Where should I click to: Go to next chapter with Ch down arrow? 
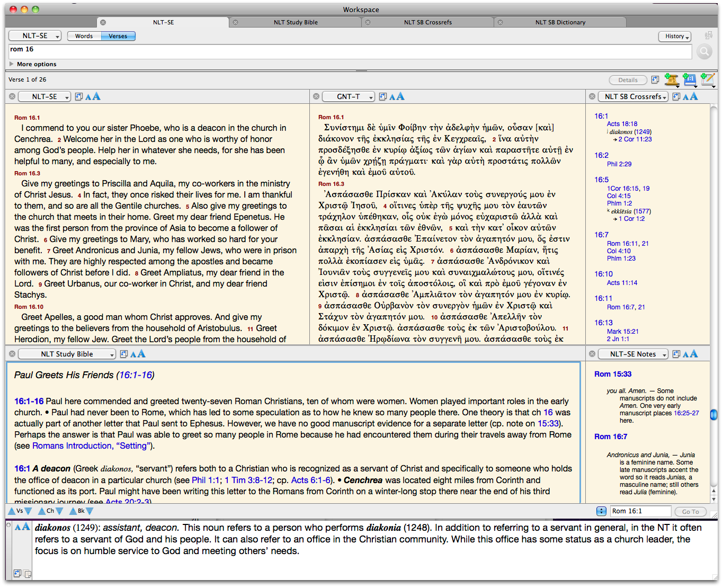[x=59, y=511]
